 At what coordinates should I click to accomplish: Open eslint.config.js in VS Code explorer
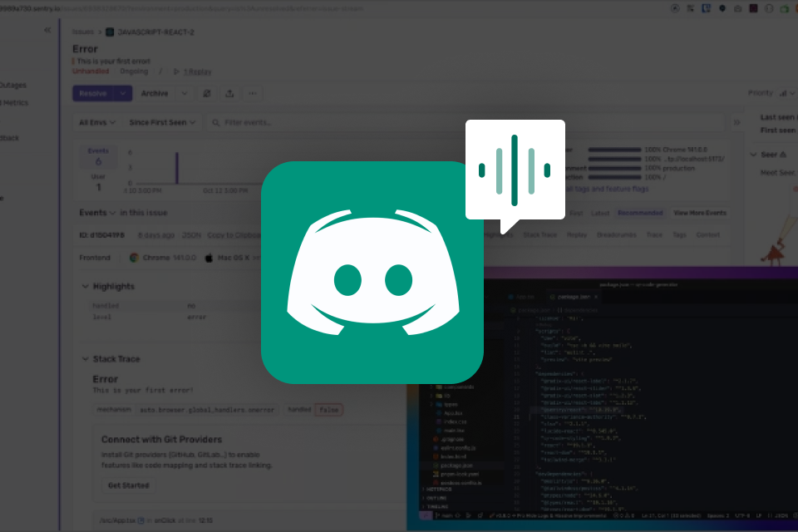[x=455, y=448]
